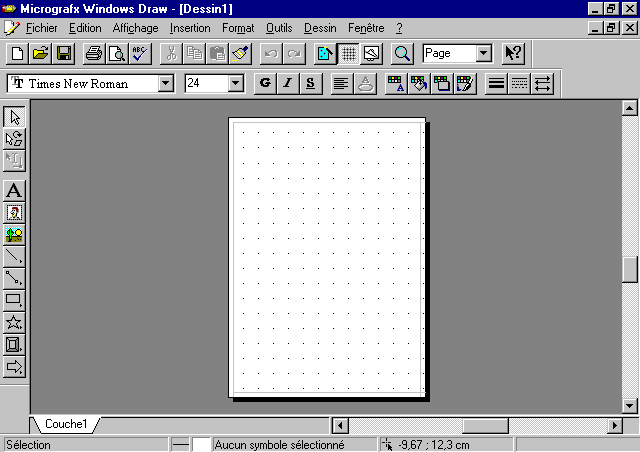
Task: Select the line drawing tool
Action: coord(14,257)
